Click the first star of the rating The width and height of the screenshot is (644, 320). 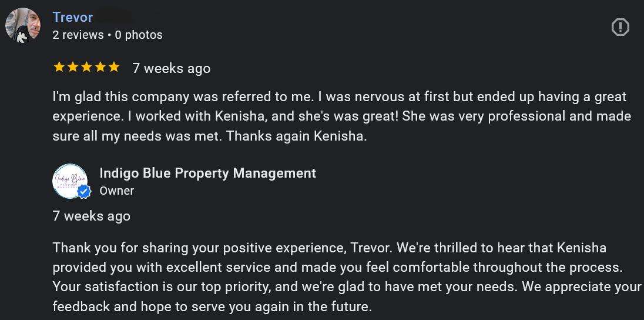coord(59,68)
